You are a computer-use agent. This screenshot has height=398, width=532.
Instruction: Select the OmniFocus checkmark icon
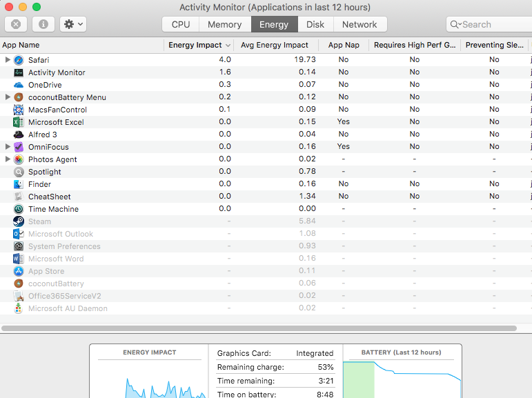pos(19,147)
